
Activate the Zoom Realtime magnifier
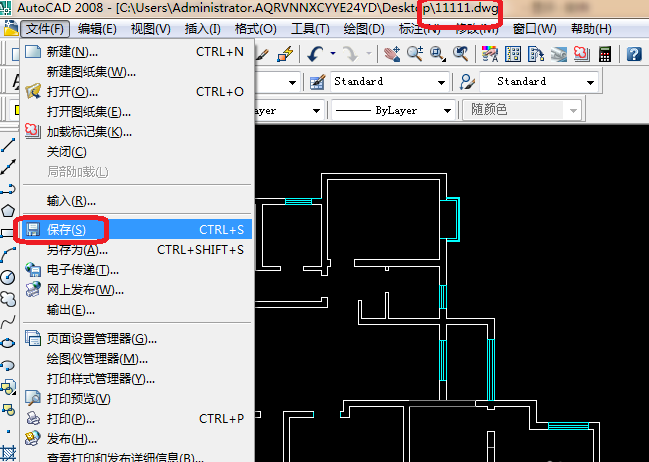(x=414, y=54)
